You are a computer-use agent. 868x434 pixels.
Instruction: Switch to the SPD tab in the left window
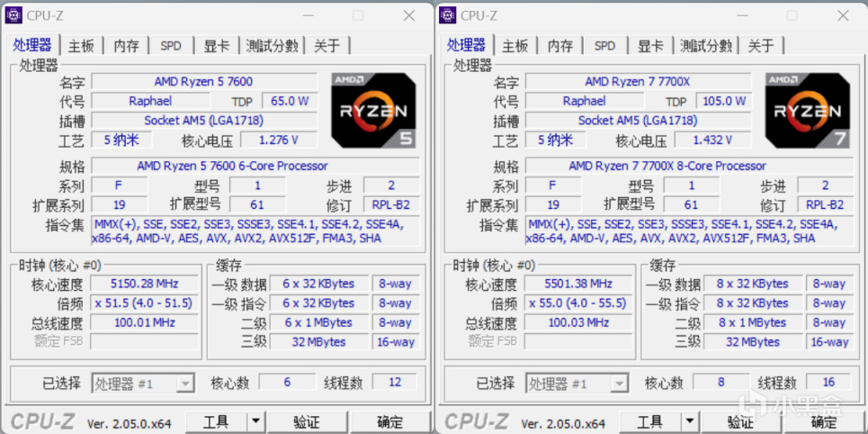coord(171,46)
